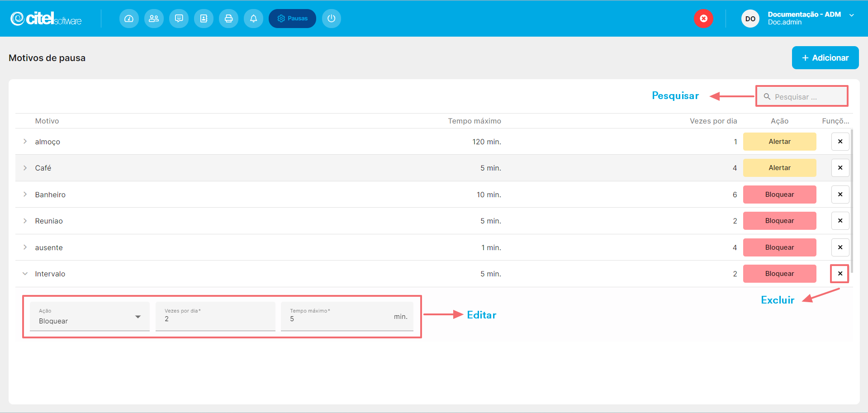Click the Vezes por dia input field
The height and width of the screenshot is (413, 868).
pyautogui.click(x=215, y=316)
